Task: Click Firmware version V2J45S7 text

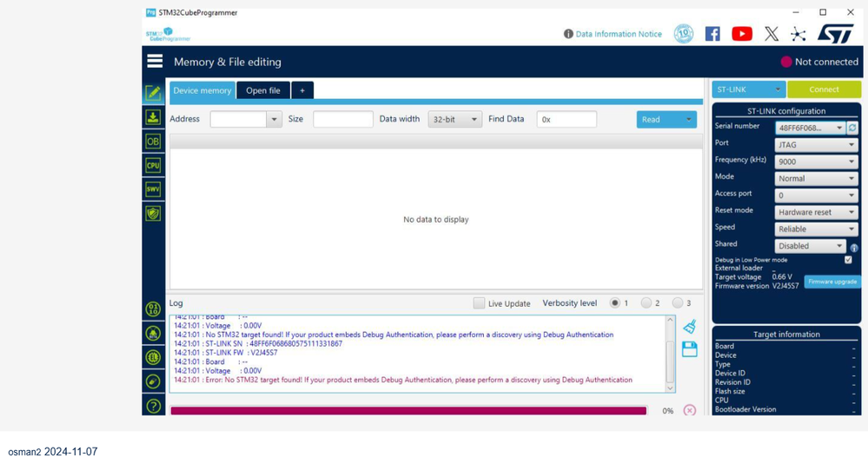Action: coord(785,286)
